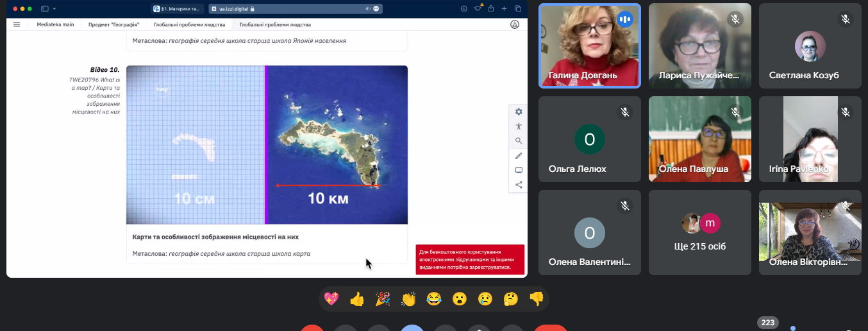Click the participant count badge showing 223
This screenshot has width=868, height=331.
coord(767,323)
